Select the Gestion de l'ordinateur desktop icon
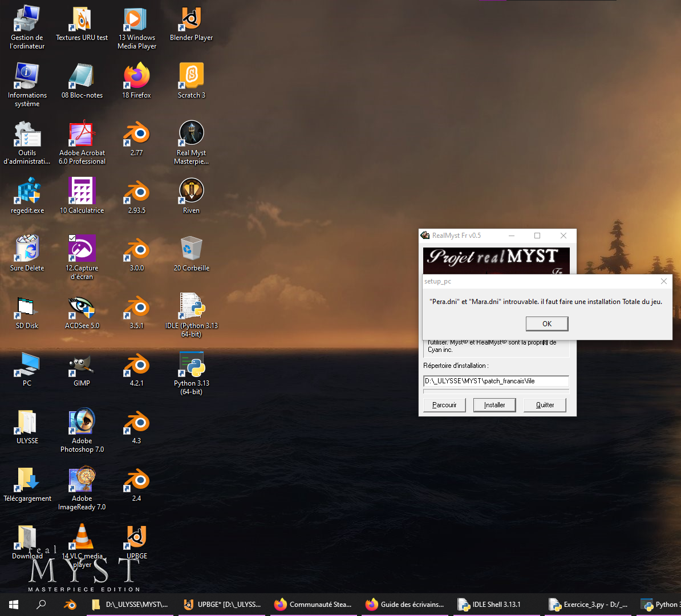Screen dimensions: 681x616 click(x=27, y=27)
